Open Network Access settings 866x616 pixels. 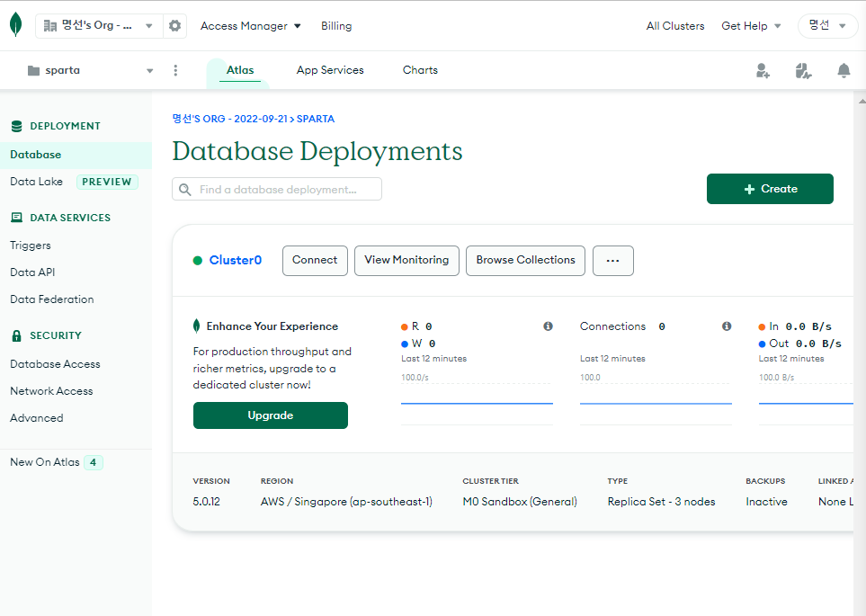pyautogui.click(x=51, y=391)
